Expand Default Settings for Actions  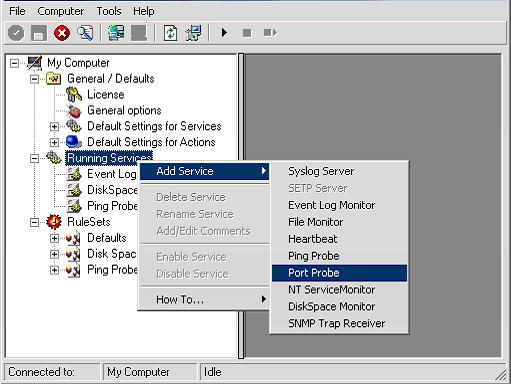click(54, 142)
